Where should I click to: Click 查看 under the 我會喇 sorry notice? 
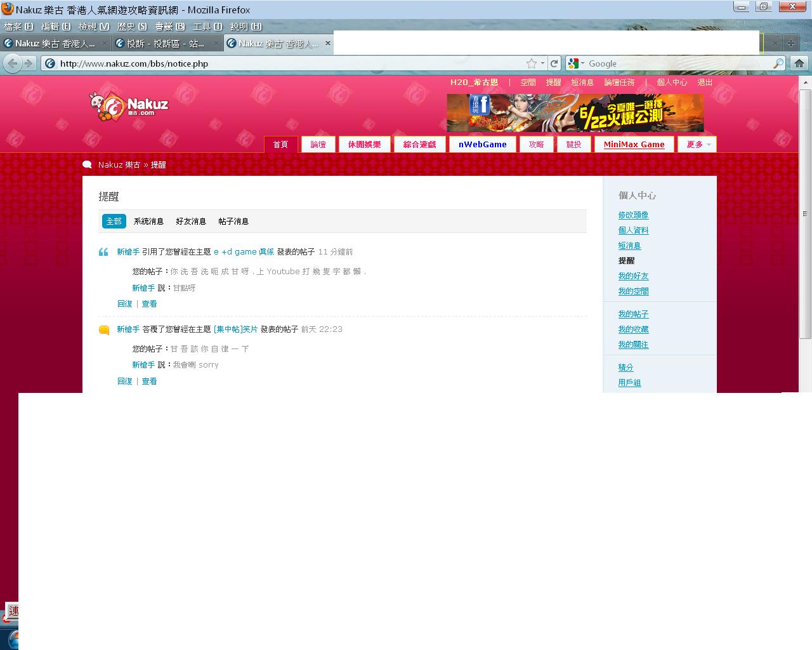click(149, 381)
